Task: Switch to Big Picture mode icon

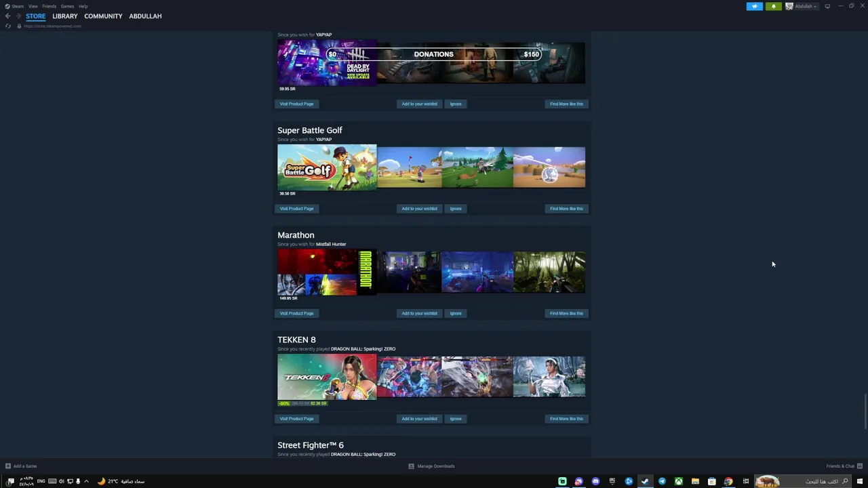Action: tap(827, 6)
